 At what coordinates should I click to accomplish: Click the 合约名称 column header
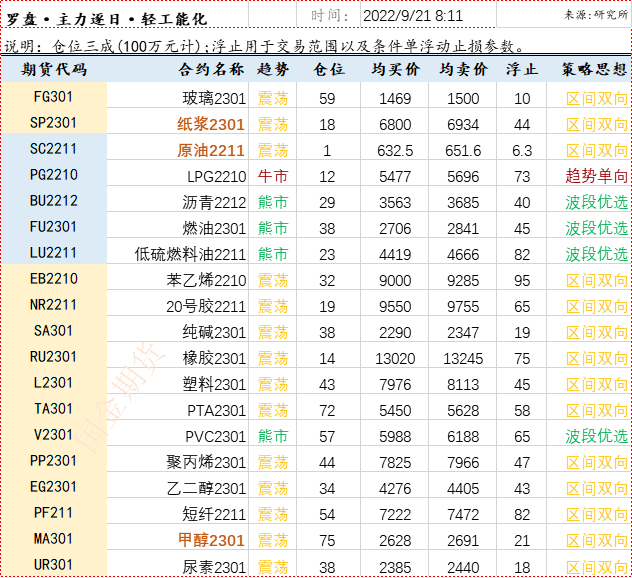[211, 69]
